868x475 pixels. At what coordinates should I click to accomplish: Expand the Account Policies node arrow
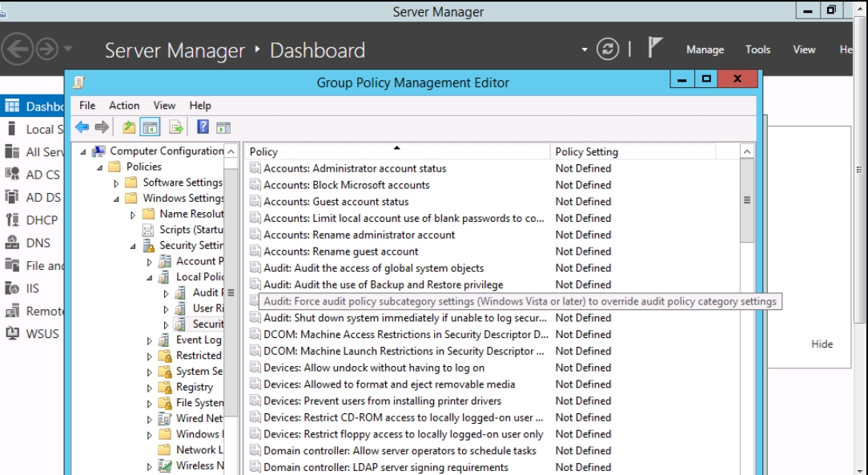(150, 262)
